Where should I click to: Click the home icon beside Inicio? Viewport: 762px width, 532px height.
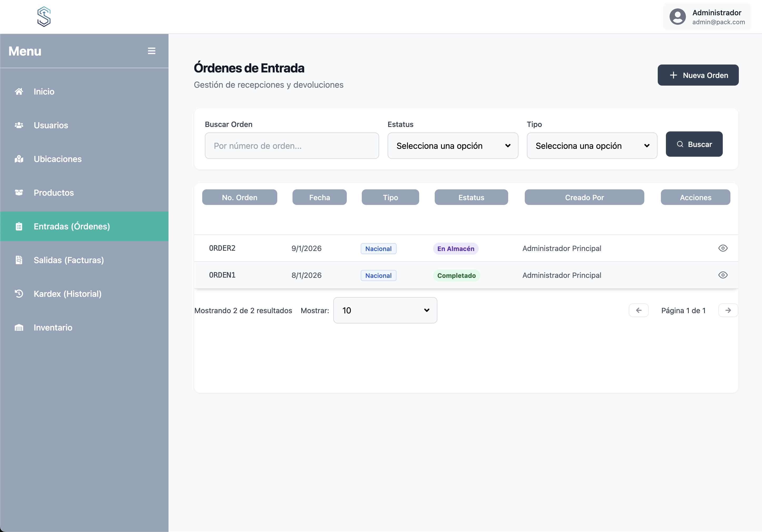[19, 91]
